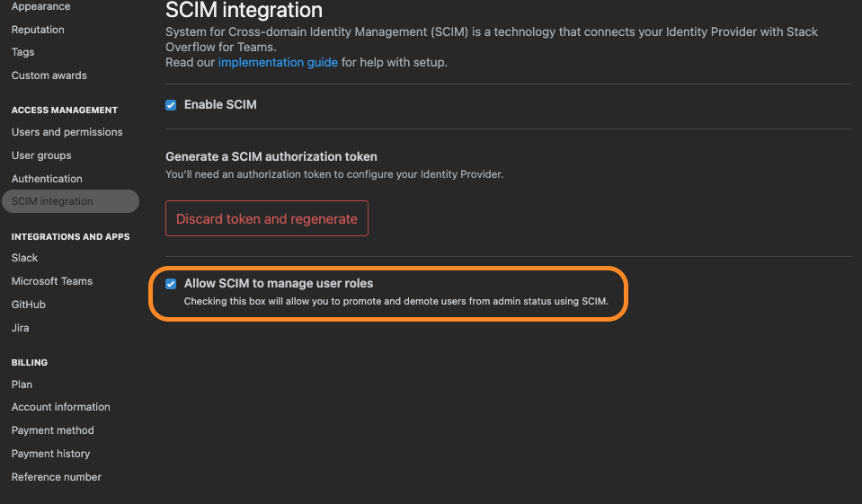Open Account information page
Viewport: 862px width, 504px height.
pyautogui.click(x=60, y=407)
